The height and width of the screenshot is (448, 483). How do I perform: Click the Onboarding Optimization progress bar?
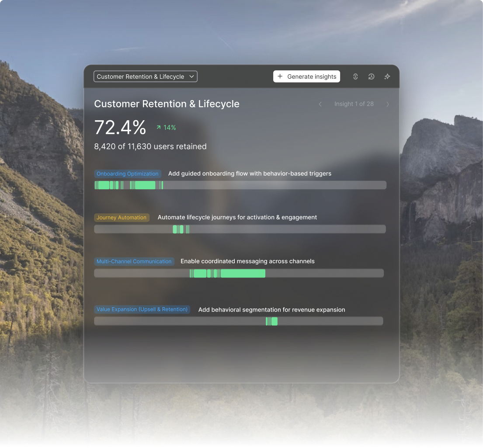click(x=240, y=185)
